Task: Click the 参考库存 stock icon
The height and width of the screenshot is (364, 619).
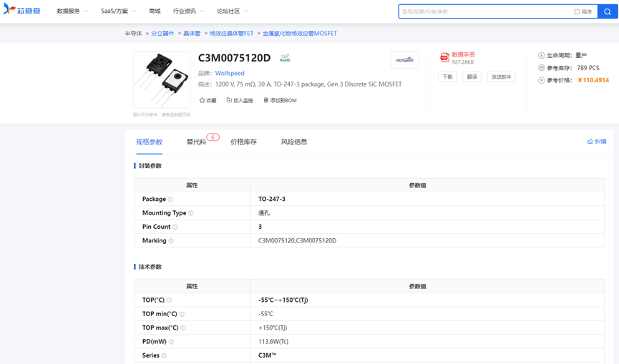Action: point(542,68)
